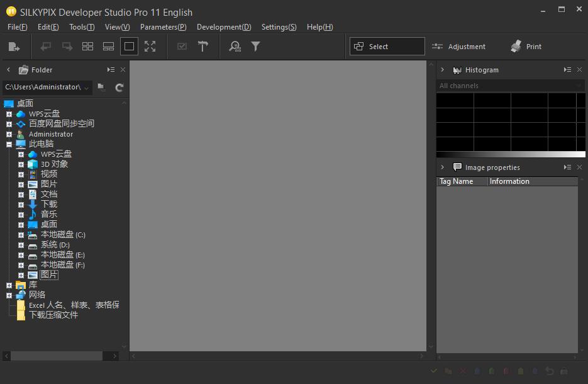
Task: Click the folder tree horizontal scrollbar
Action: click(x=57, y=356)
